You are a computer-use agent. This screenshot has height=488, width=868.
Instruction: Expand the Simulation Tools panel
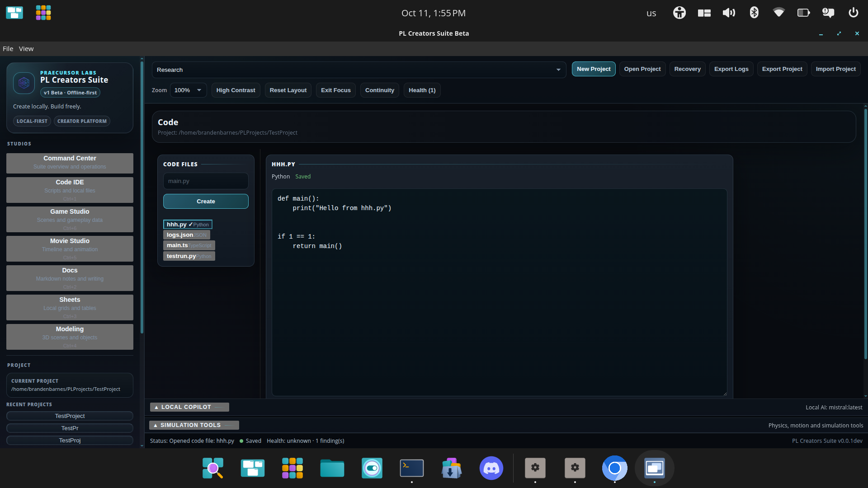(194, 425)
